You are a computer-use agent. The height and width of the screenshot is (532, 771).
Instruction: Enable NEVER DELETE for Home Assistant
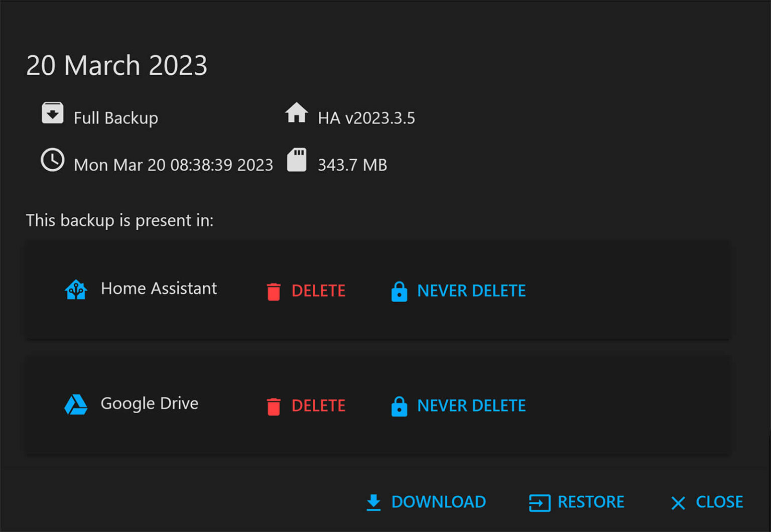click(471, 291)
